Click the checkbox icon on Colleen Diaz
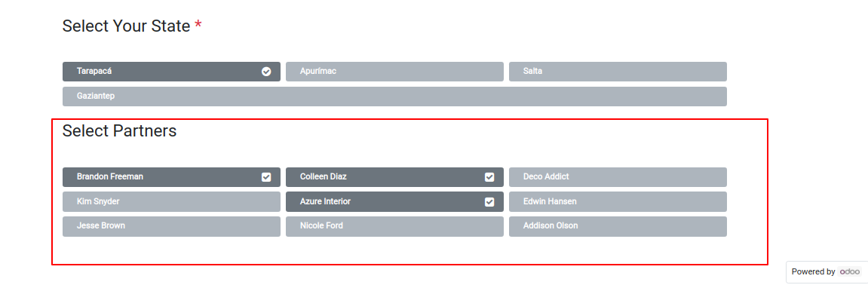The width and height of the screenshot is (868, 285). [489, 177]
